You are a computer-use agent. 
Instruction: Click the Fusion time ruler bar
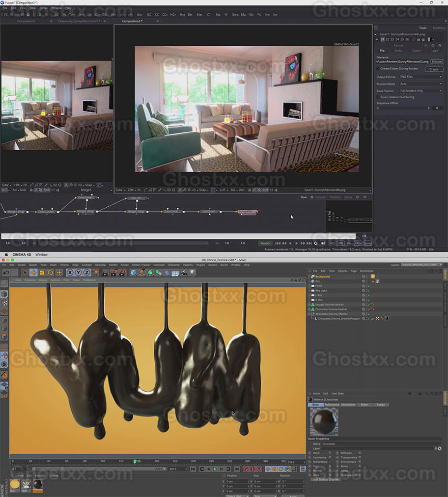[x=178, y=236]
